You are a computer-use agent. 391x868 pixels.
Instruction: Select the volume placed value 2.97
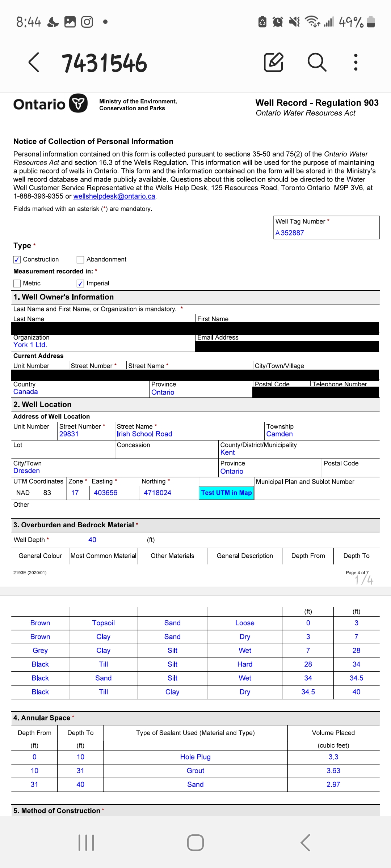tap(333, 784)
